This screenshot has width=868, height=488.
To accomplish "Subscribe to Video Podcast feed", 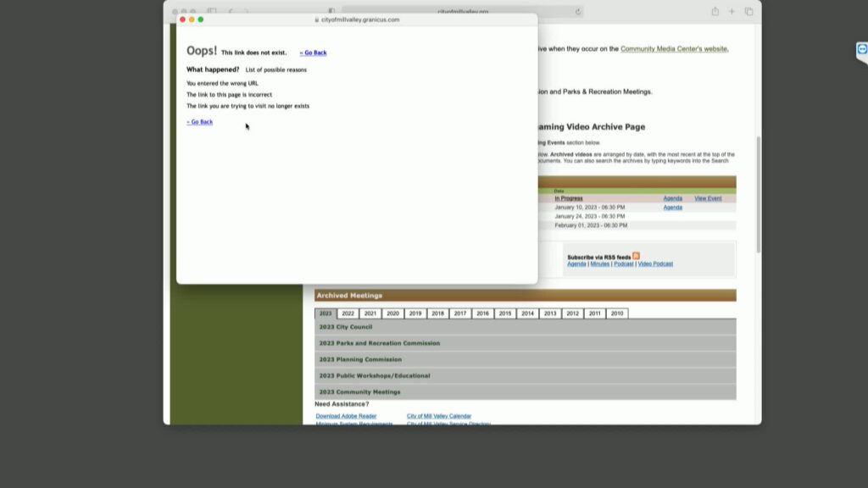I will point(655,264).
